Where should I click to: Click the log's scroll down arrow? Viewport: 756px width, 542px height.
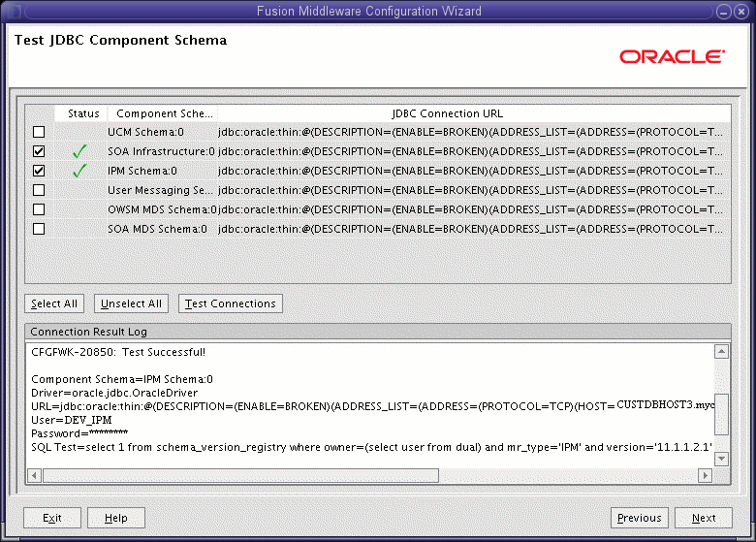[721, 459]
